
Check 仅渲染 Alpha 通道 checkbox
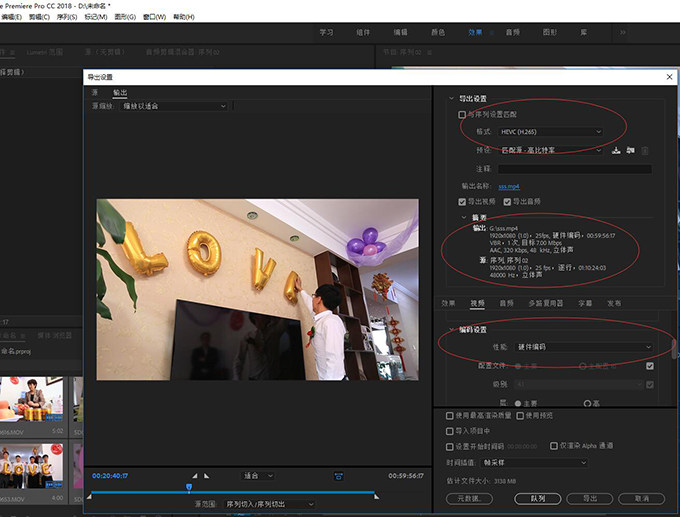(x=553, y=445)
